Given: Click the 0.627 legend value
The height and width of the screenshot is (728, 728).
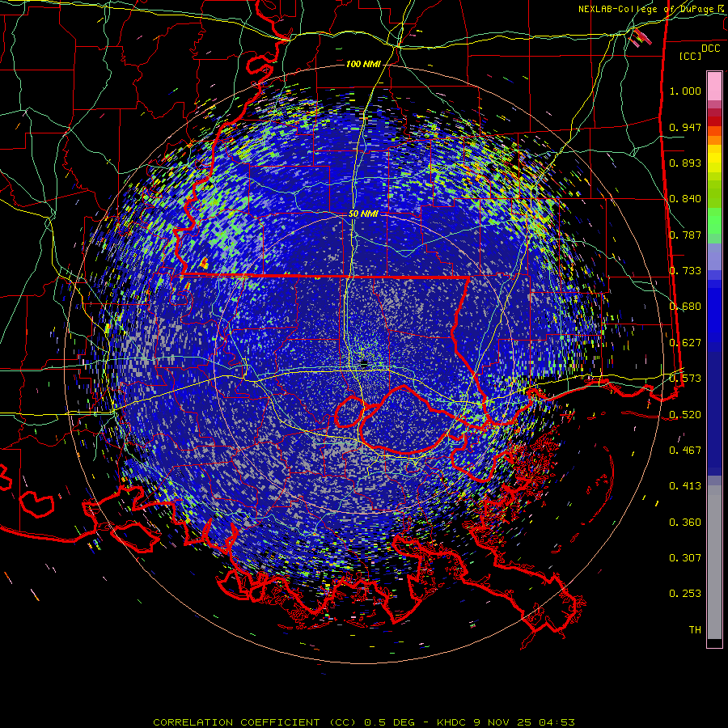Looking at the screenshot, I should [685, 343].
